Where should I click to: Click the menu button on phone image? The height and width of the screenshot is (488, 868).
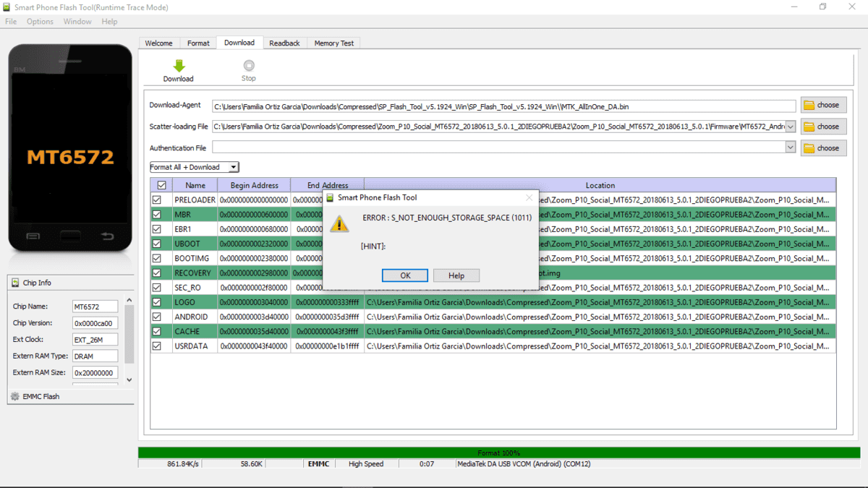pos(33,236)
